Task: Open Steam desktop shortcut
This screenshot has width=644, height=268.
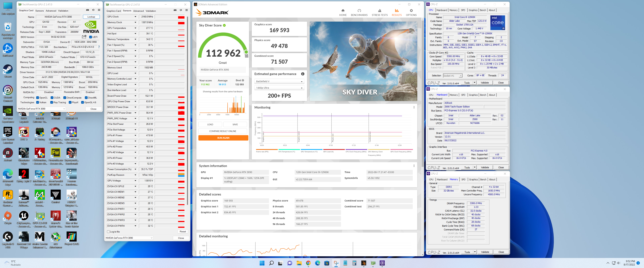Action: tap(8, 71)
